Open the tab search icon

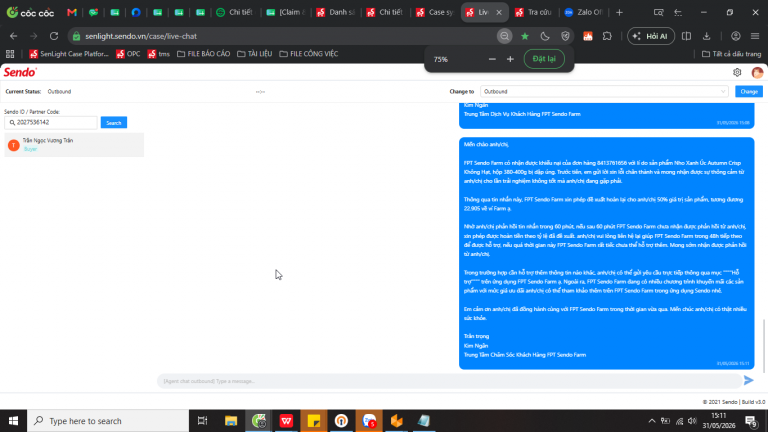(x=658, y=12)
